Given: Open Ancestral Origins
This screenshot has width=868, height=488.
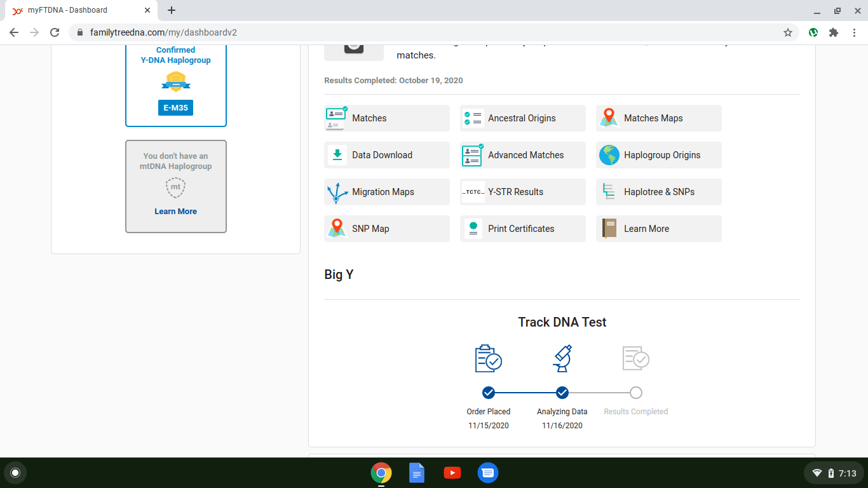Looking at the screenshot, I should [x=522, y=118].
